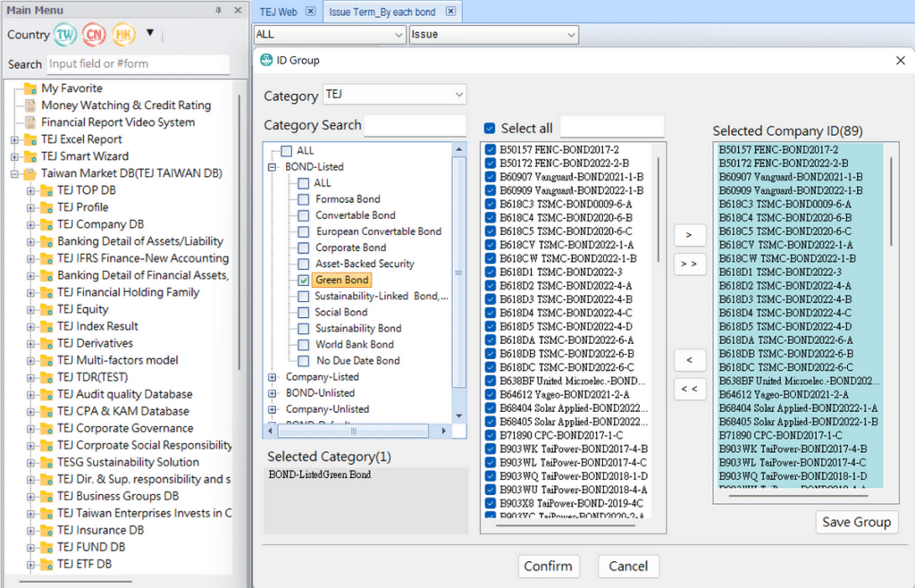Click the single right-arrow move button
915x588 pixels.
coord(689,235)
